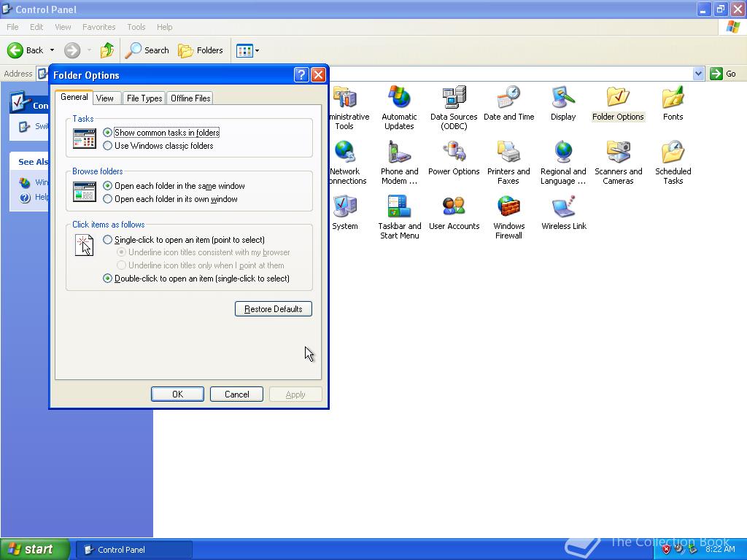747x560 pixels.
Task: Open the Tools menu
Action: coord(136,27)
